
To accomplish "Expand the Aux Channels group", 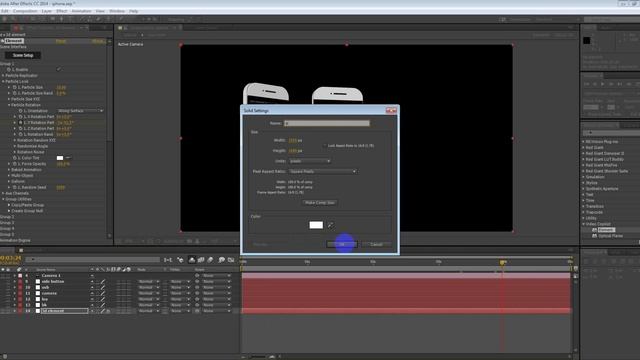I will click(3, 193).
